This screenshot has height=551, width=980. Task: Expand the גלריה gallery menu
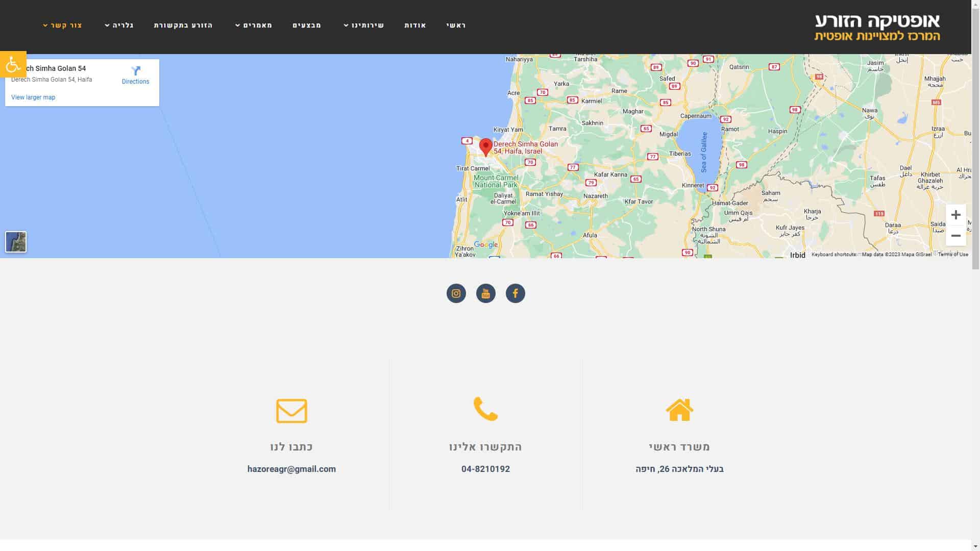click(x=119, y=26)
